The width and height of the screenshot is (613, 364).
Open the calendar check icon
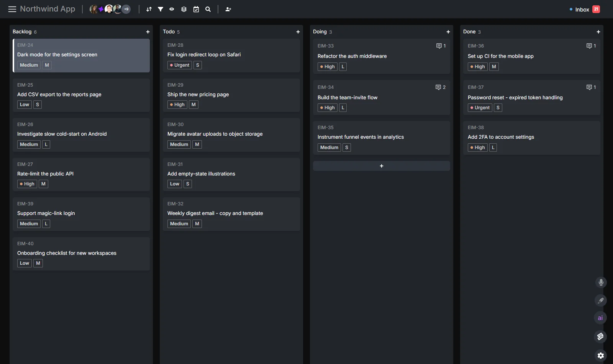[x=196, y=9]
